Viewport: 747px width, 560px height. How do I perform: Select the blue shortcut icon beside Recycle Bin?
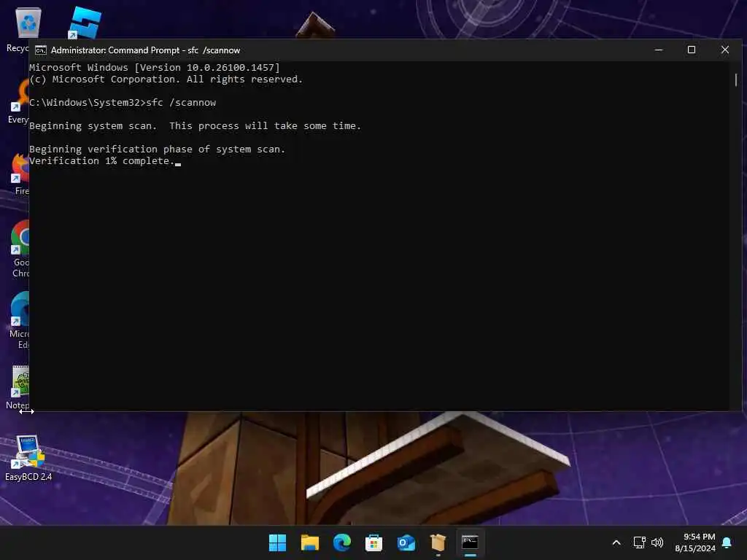click(x=85, y=23)
